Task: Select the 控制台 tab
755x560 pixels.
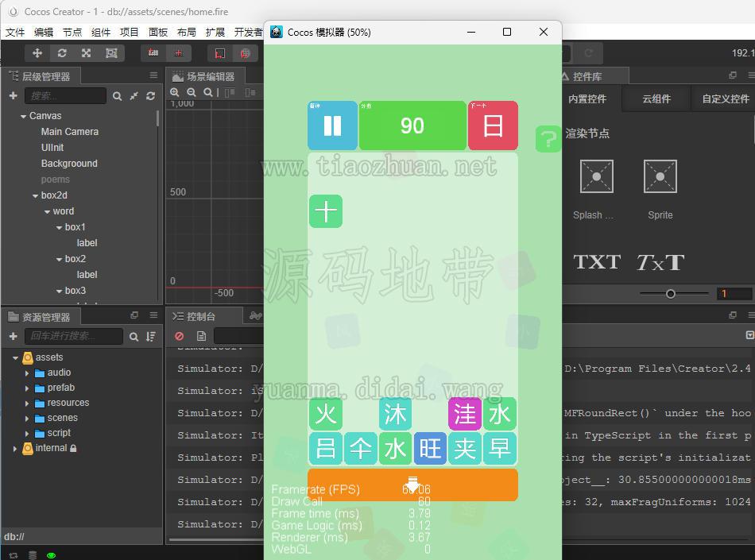Action: coord(200,316)
